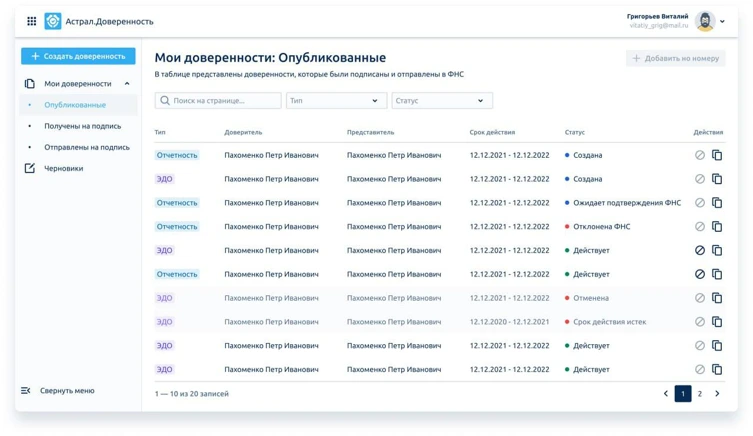Collapse the Мои доверенности section
The image size is (753, 436).
[127, 84]
